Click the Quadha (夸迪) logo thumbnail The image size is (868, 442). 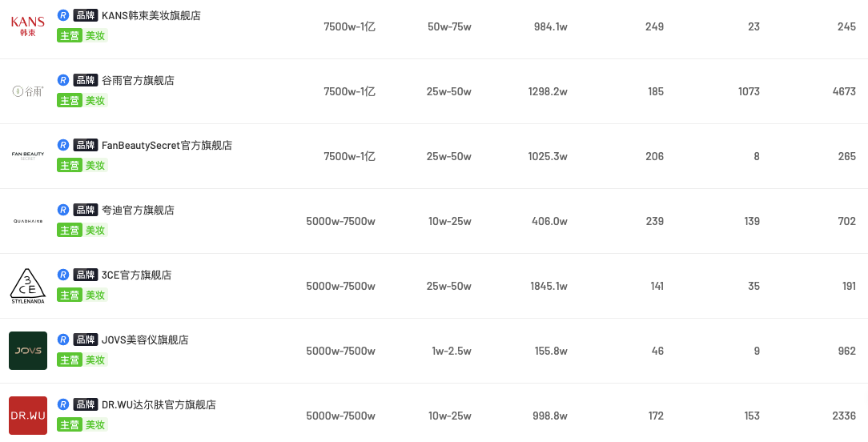pos(28,221)
